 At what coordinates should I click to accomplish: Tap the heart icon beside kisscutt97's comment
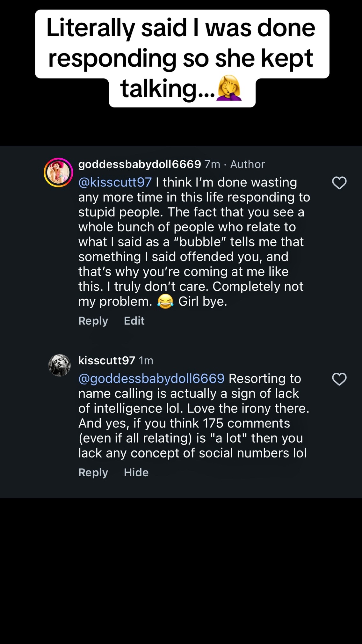339,379
